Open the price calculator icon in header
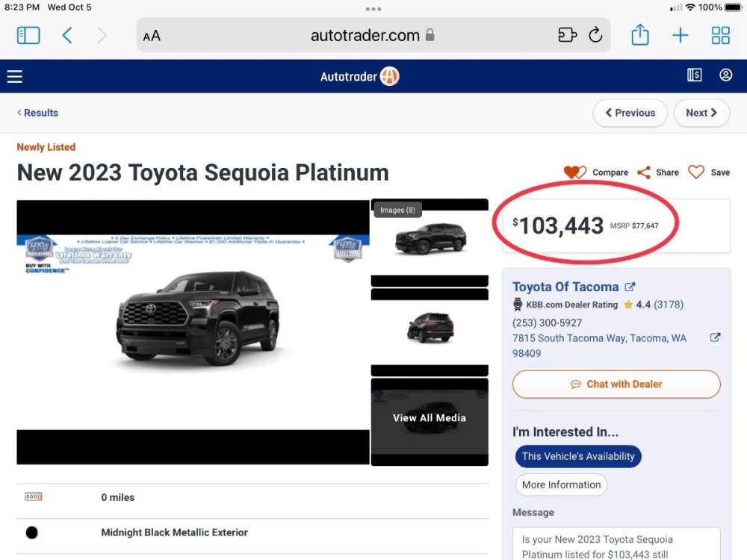 (695, 75)
